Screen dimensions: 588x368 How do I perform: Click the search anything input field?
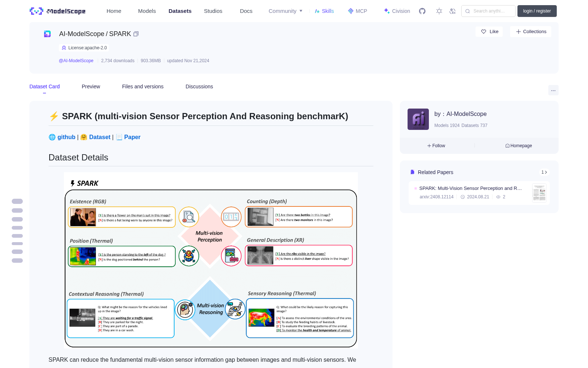[x=488, y=11]
